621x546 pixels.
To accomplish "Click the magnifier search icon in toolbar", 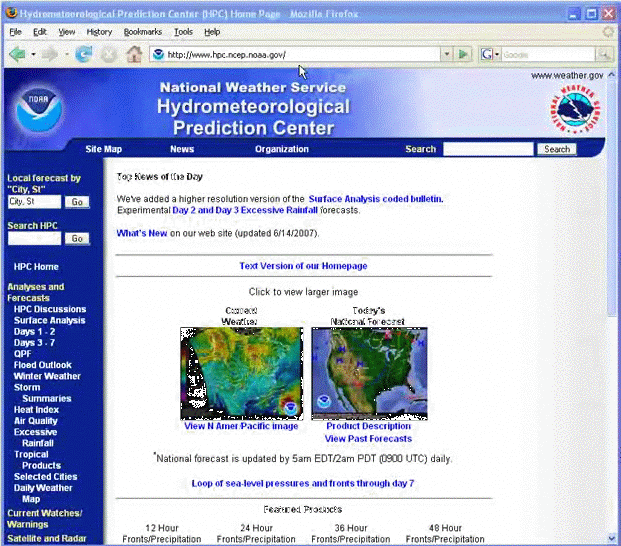I will pos(604,54).
